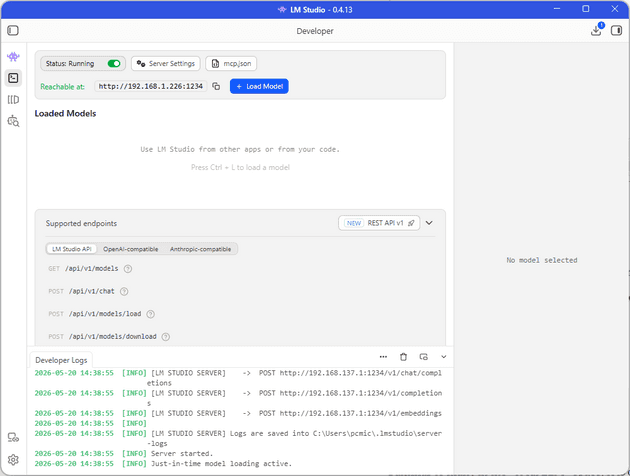The width and height of the screenshot is (630, 476).
Task: Expand the Supported endpoints chevron
Action: pyautogui.click(x=429, y=223)
